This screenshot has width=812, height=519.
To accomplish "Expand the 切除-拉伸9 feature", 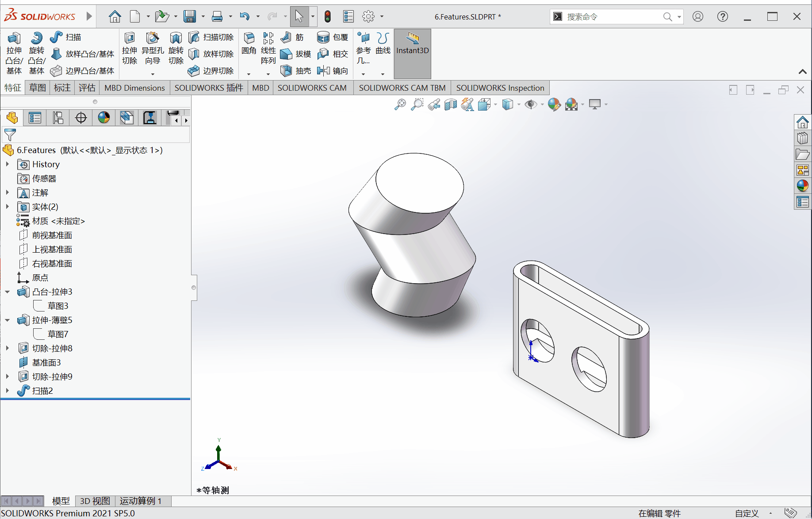I will tap(8, 377).
